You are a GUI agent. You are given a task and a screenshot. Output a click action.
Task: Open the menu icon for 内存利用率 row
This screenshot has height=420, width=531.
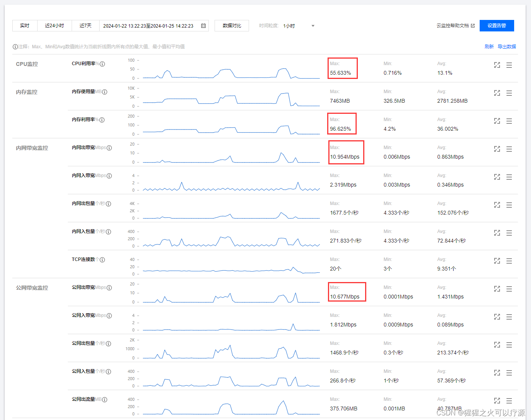pyautogui.click(x=509, y=121)
